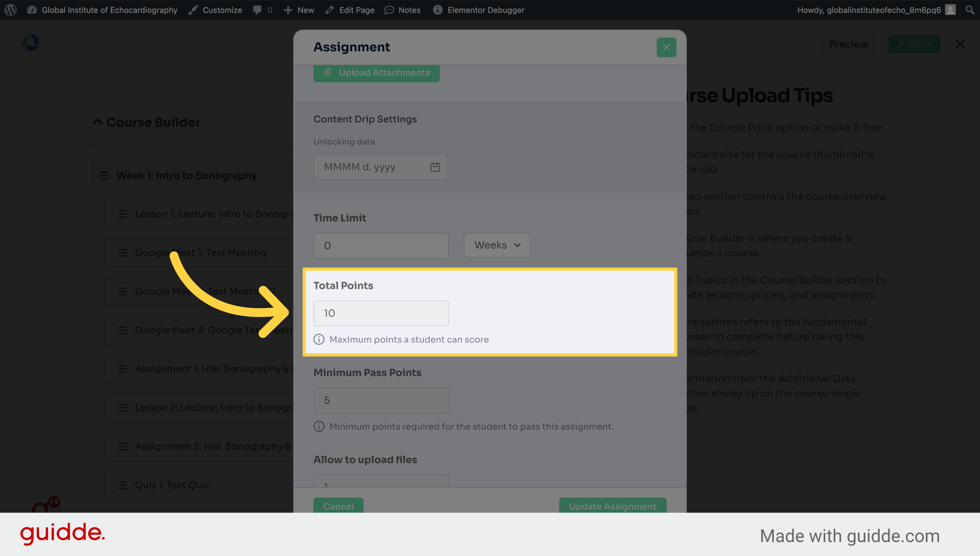Click the Elementor Debugger icon in toolbar
Image resolution: width=980 pixels, height=556 pixels.
coord(437,10)
